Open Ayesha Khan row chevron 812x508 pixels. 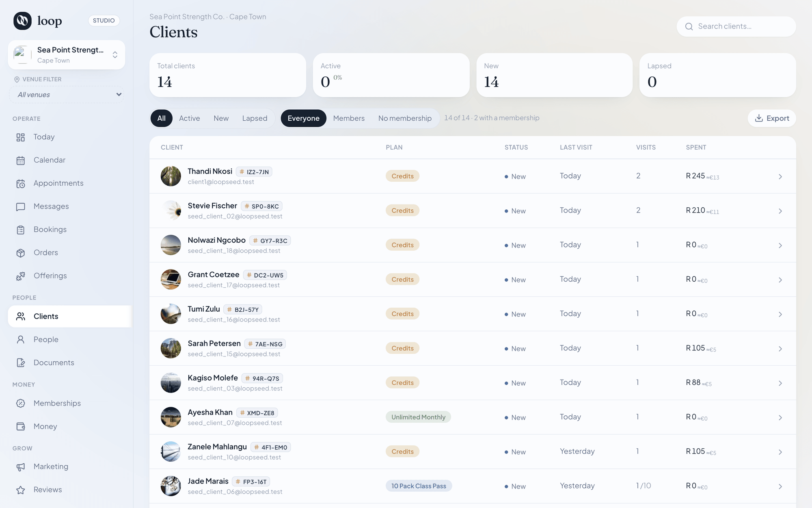(x=780, y=418)
